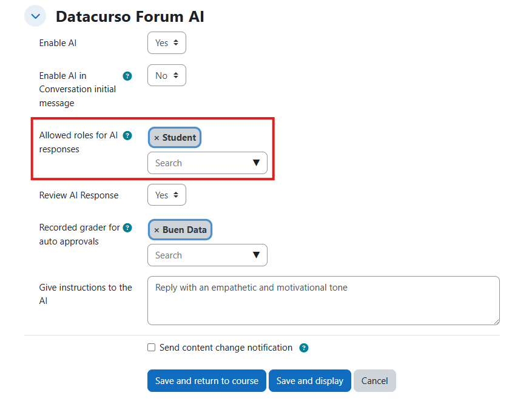Open help for content change notification

pyautogui.click(x=304, y=348)
